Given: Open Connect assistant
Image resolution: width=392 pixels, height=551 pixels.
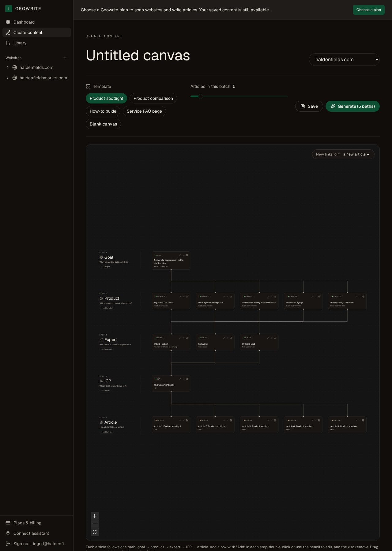Looking at the screenshot, I should (x=36, y=533).
